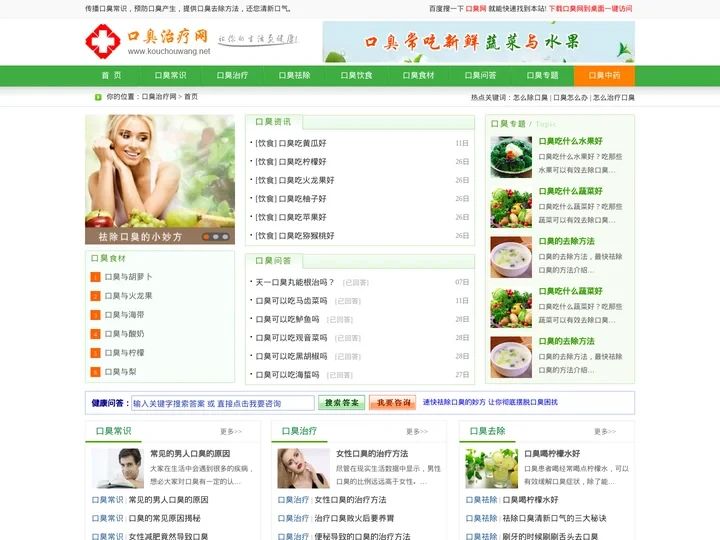Open lemon water thumbnail in 口臭去除
The image size is (720, 540).
pyautogui.click(x=491, y=468)
